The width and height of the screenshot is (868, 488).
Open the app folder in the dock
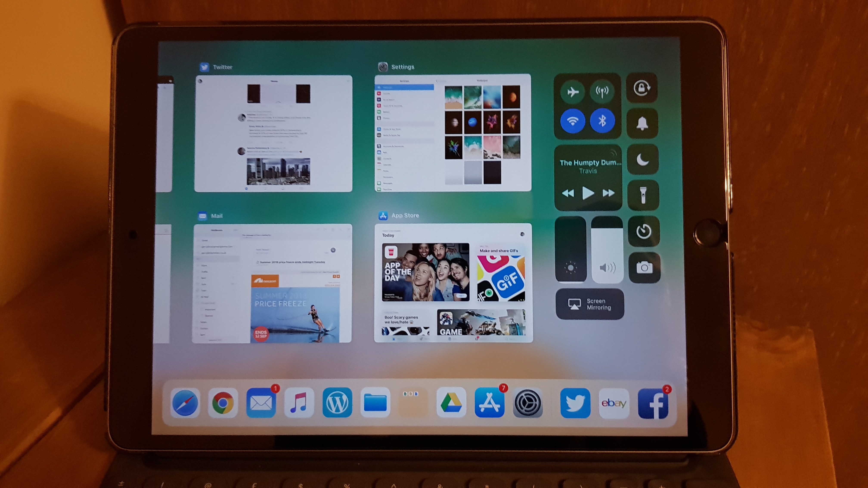coord(413,402)
